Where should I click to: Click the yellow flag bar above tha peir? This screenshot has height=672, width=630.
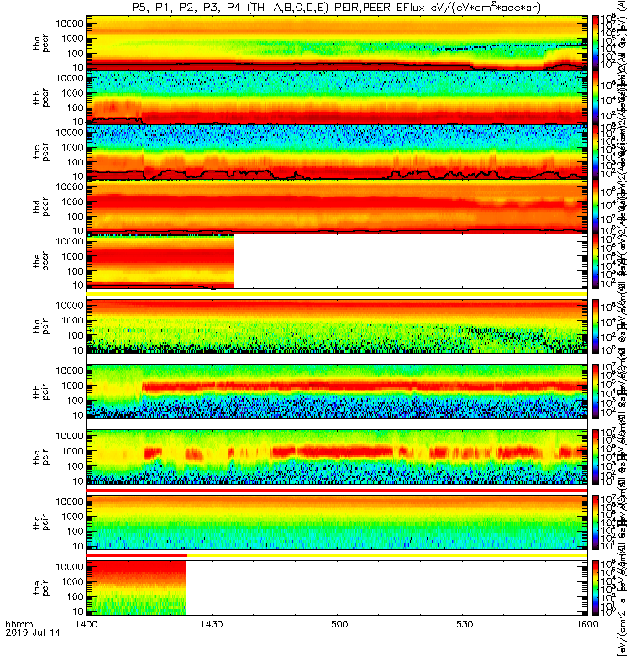(337, 294)
